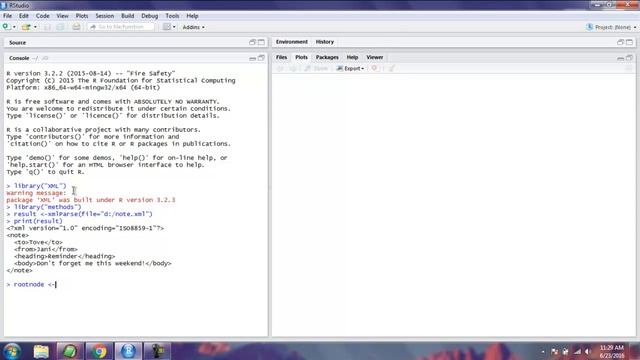Click the New File icon
Image resolution: width=640 pixels, height=360 pixels.
point(6,27)
